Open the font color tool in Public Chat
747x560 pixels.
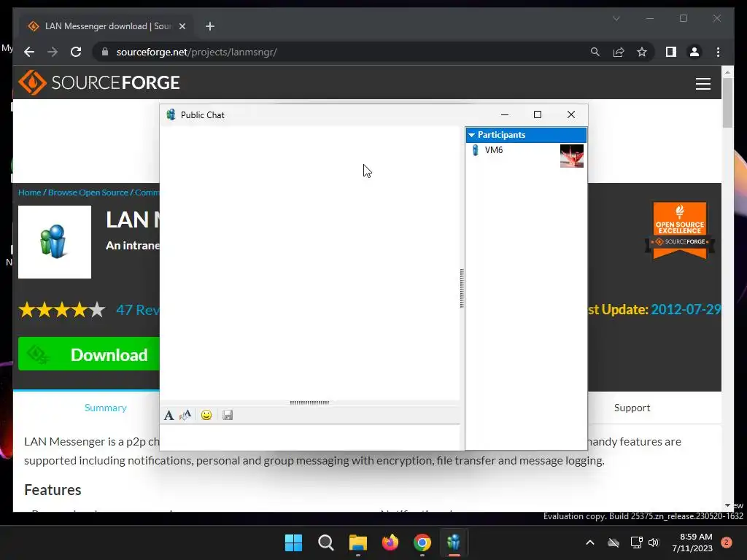pos(185,415)
